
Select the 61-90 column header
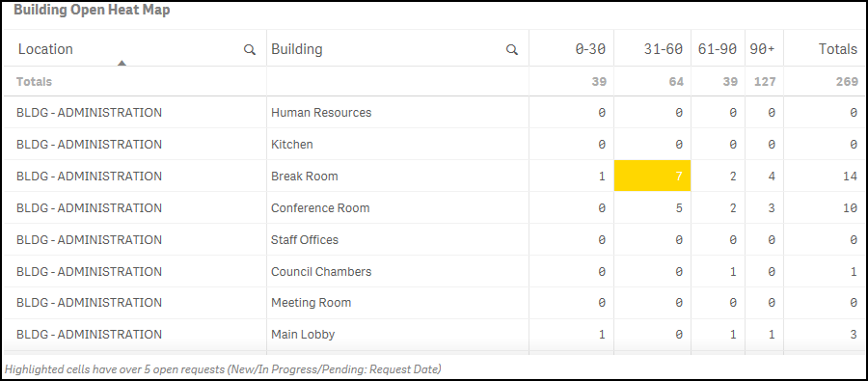click(x=718, y=49)
